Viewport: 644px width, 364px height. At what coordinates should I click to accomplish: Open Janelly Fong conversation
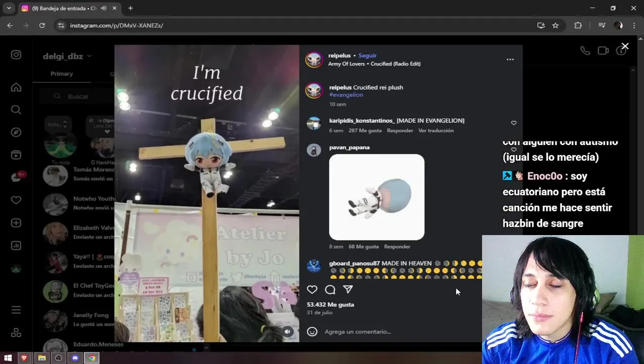point(78,320)
